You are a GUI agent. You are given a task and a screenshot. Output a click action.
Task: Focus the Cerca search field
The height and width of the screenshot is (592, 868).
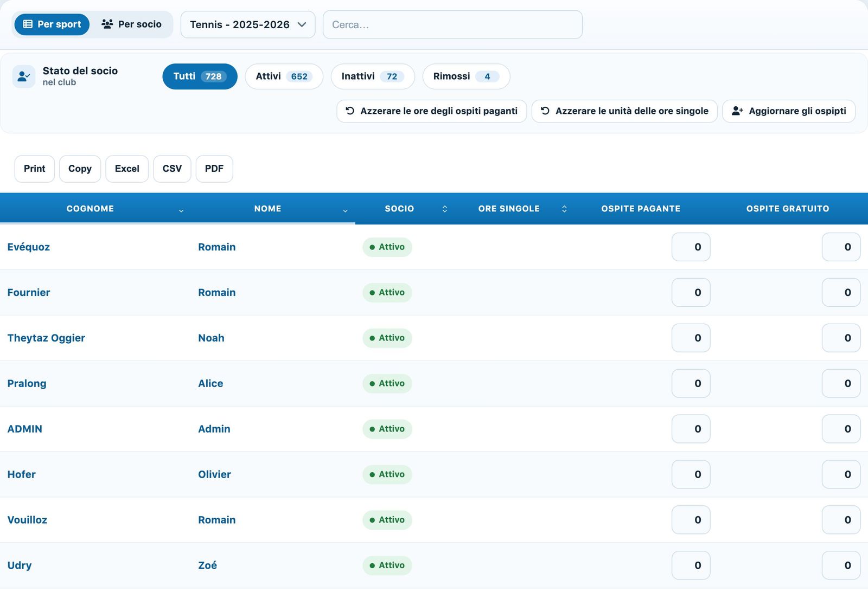pyautogui.click(x=452, y=24)
